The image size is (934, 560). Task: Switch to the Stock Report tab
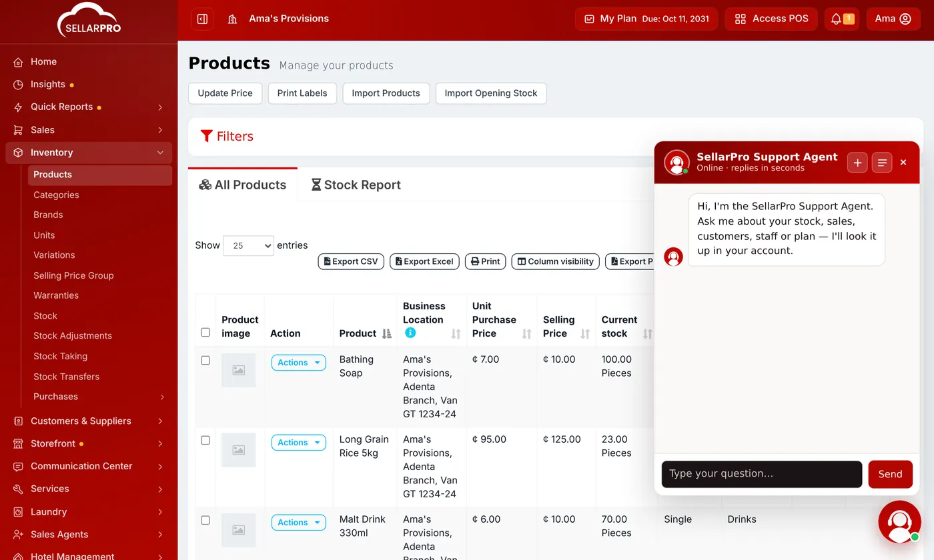356,185
